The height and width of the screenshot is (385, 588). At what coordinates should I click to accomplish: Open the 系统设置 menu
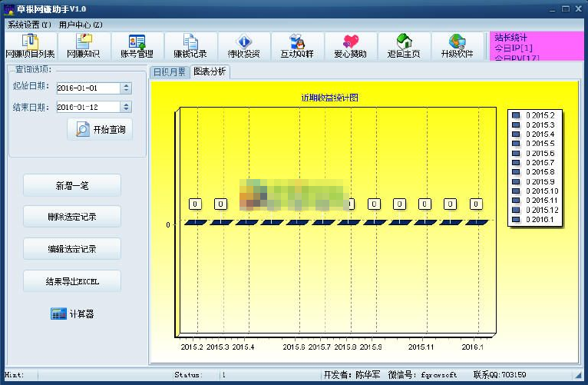[x=30, y=25]
